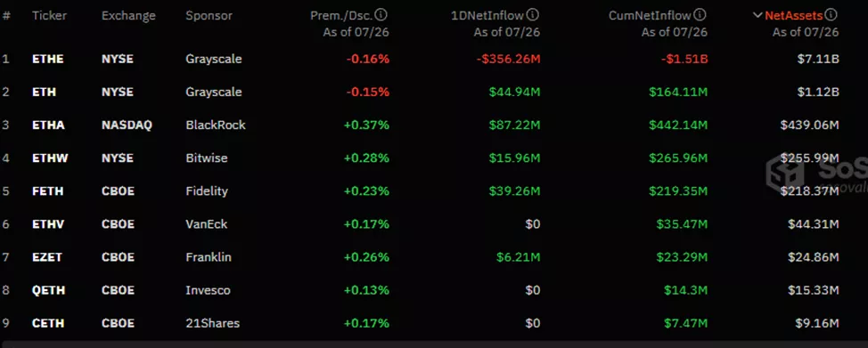
Task: Select the Sponsor column header
Action: (209, 15)
